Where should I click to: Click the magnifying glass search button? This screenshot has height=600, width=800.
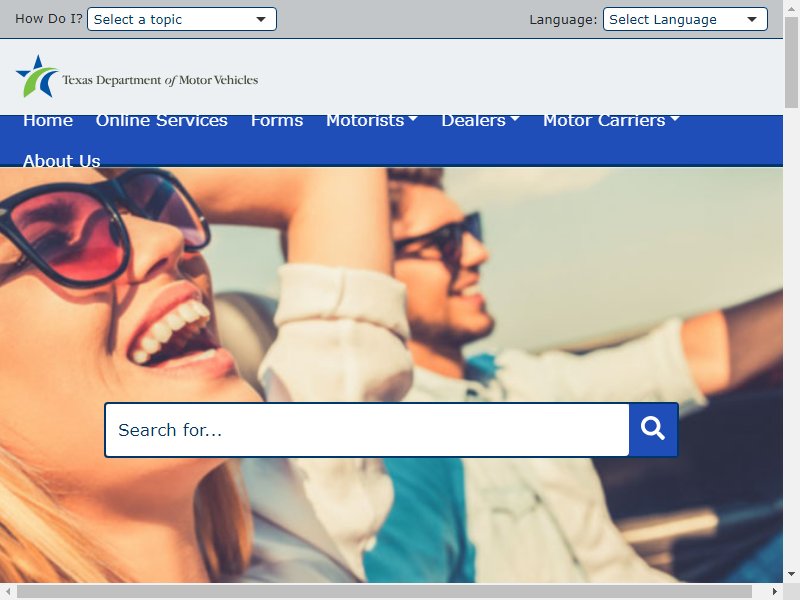tap(653, 430)
